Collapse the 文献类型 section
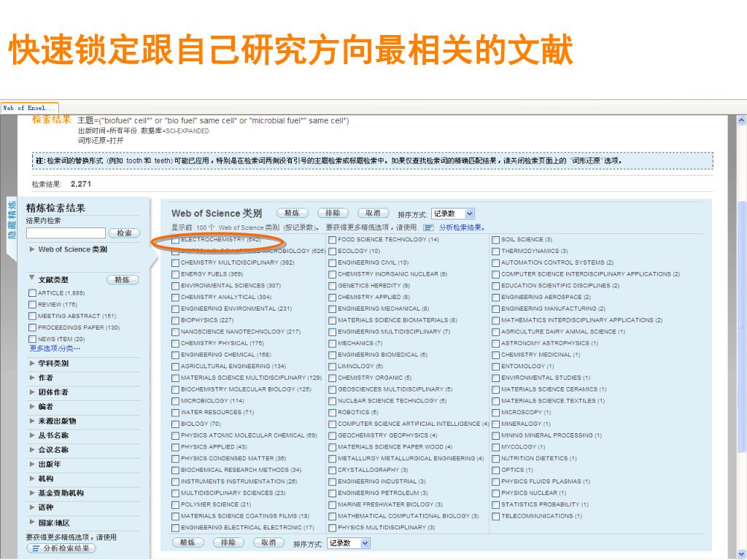The image size is (747, 560). 32,278
